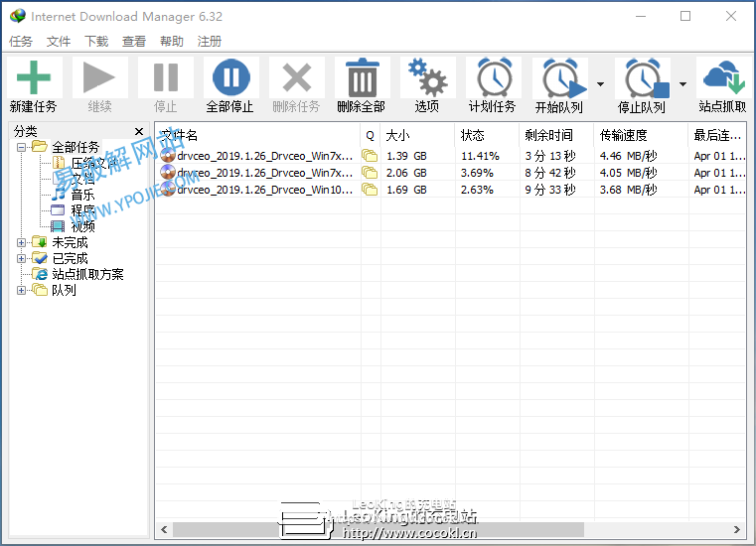Open the 文件 menu
756x546 pixels.
(59, 42)
